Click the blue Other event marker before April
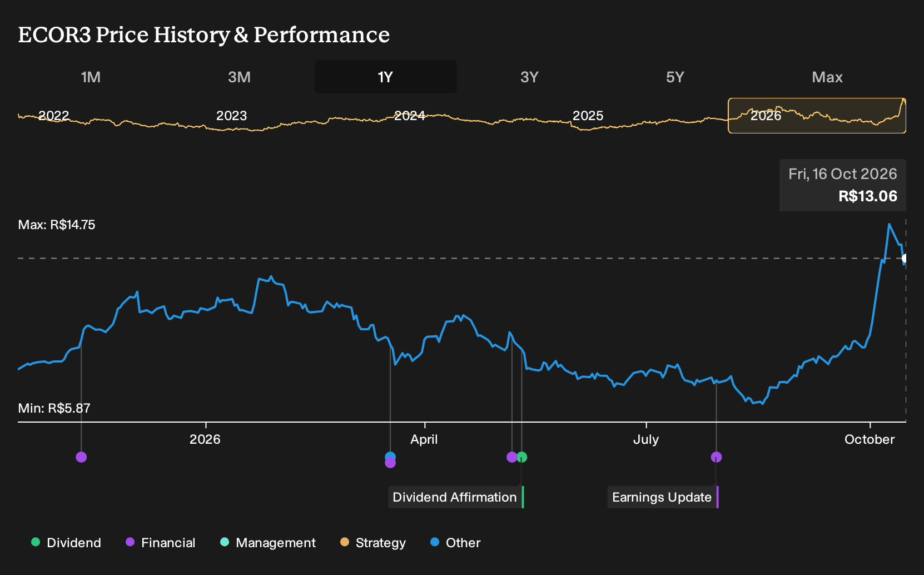This screenshot has height=575, width=924. [x=390, y=457]
